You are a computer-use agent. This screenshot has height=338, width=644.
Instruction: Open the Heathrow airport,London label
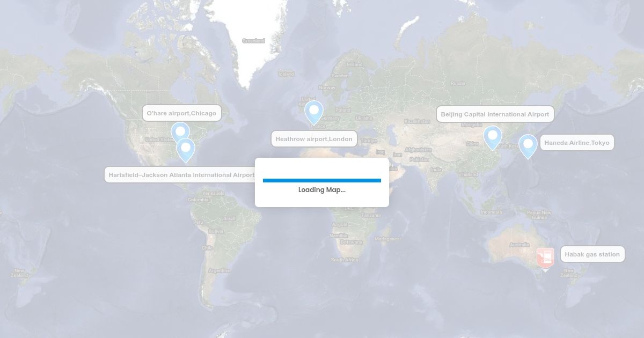(314, 139)
